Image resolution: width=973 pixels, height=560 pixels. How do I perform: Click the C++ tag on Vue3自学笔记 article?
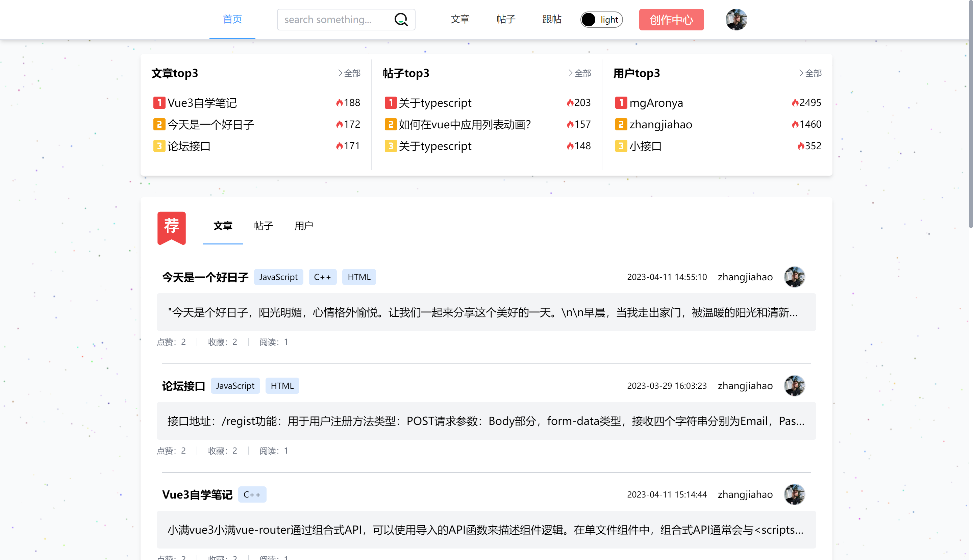252,494
